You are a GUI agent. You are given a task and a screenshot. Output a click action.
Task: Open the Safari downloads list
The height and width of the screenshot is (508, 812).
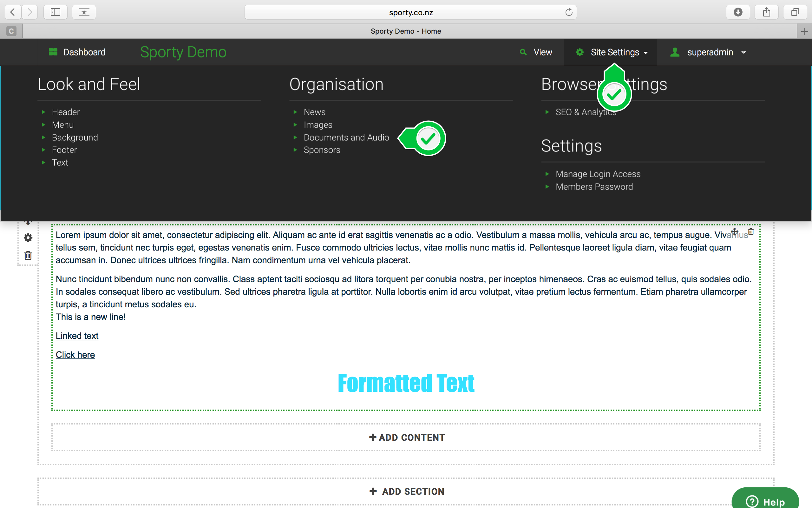coord(738,12)
